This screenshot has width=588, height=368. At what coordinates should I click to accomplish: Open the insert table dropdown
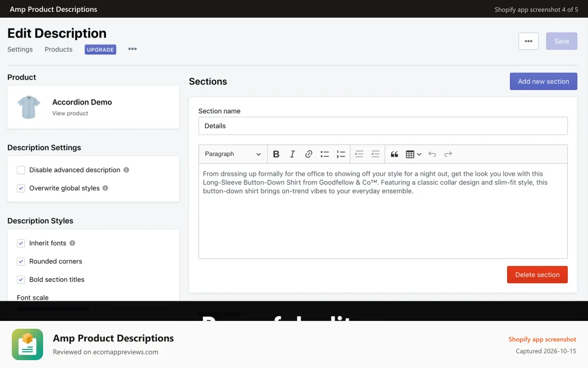(x=414, y=154)
